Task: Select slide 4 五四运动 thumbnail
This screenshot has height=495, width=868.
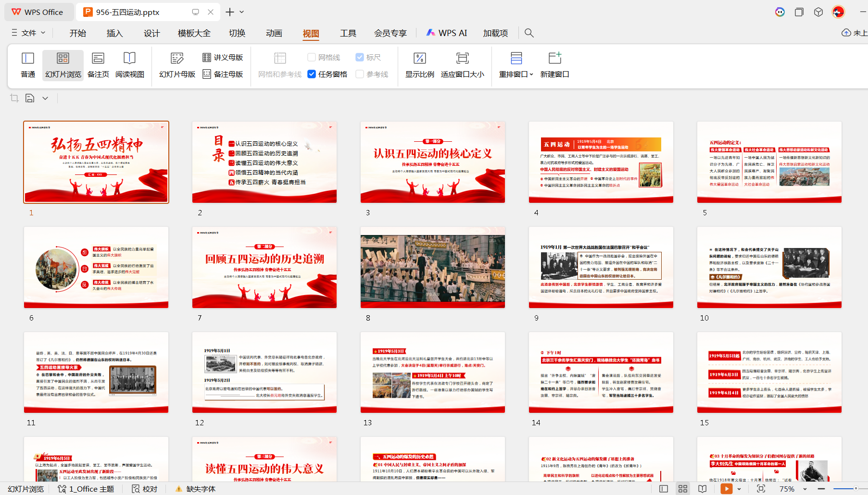Action: tap(601, 162)
